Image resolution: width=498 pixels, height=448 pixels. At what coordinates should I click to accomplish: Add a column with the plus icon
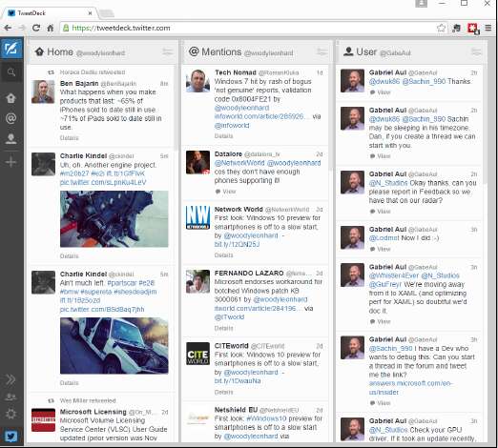pyautogui.click(x=10, y=162)
